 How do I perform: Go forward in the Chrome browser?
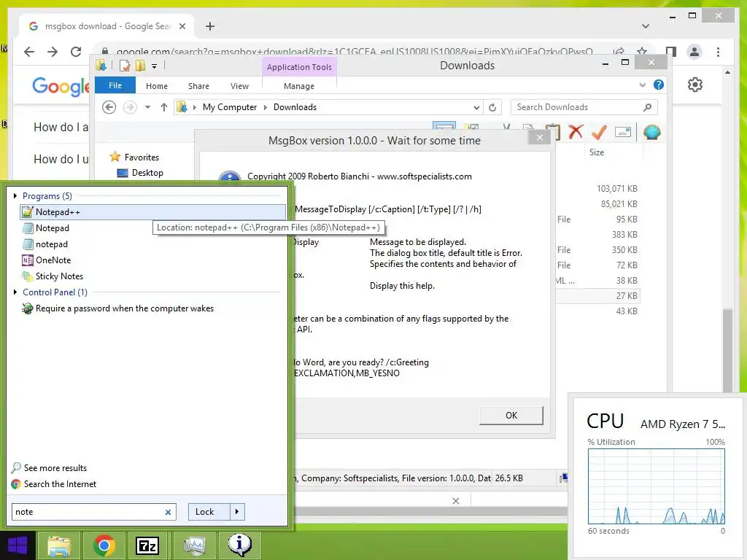(53, 52)
